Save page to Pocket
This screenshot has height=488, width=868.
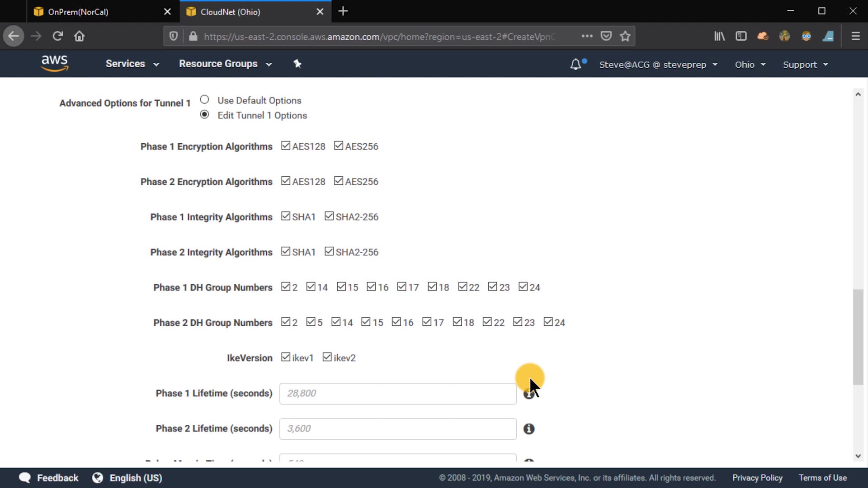tap(606, 36)
